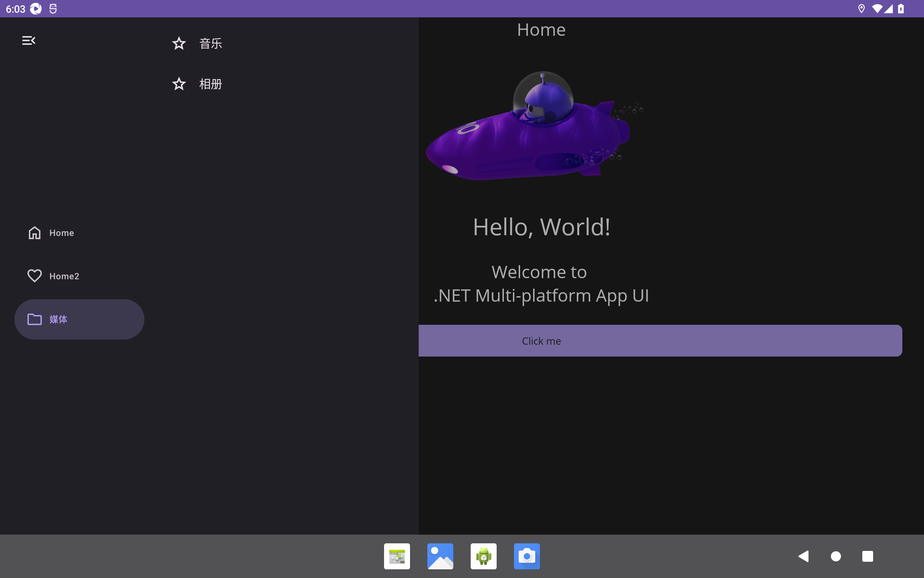Tap the recent apps square button
Screen dimensions: 924x578
tap(867, 556)
